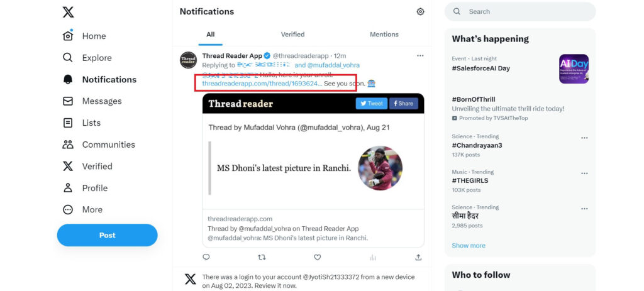Open the threadreaderapp.com thread link
The width and height of the screenshot is (644, 291).
click(x=262, y=83)
